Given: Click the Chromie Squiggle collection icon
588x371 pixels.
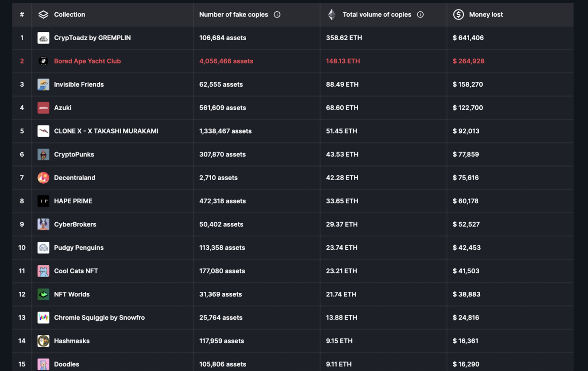Looking at the screenshot, I should [x=43, y=318].
